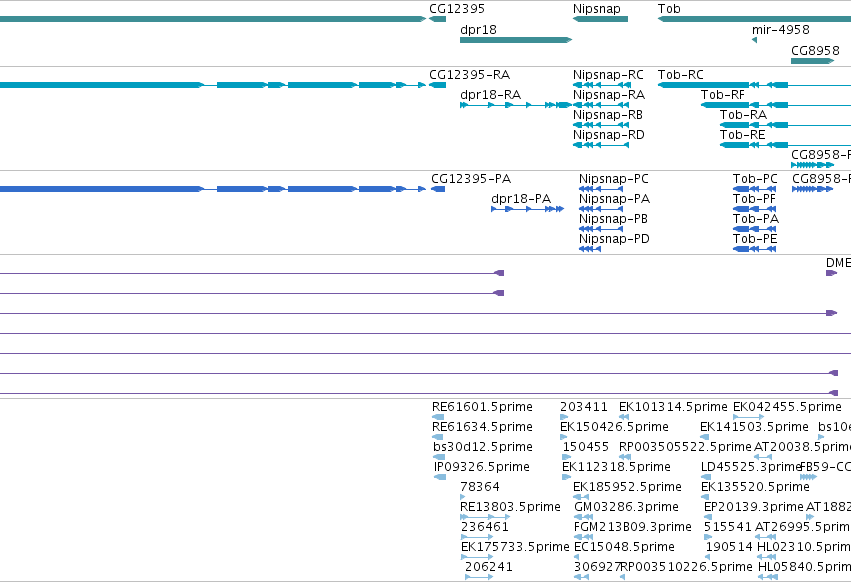Select the 190514 feature label
The height and width of the screenshot is (582, 851).
[729, 547]
